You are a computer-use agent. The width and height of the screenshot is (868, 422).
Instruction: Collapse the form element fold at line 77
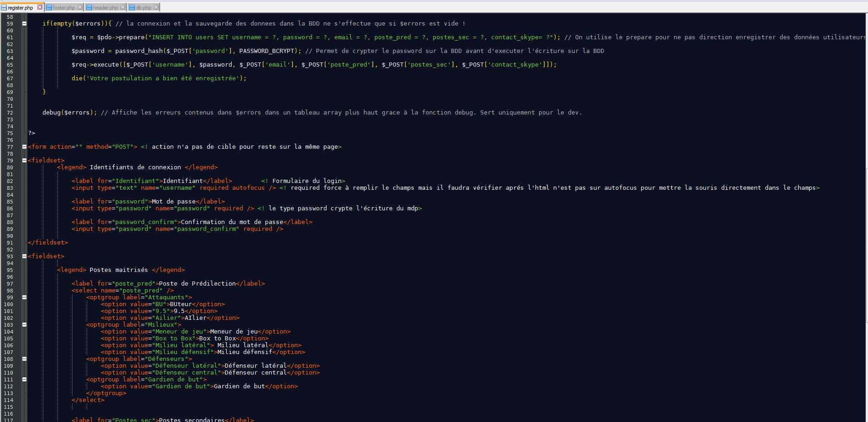(24, 146)
